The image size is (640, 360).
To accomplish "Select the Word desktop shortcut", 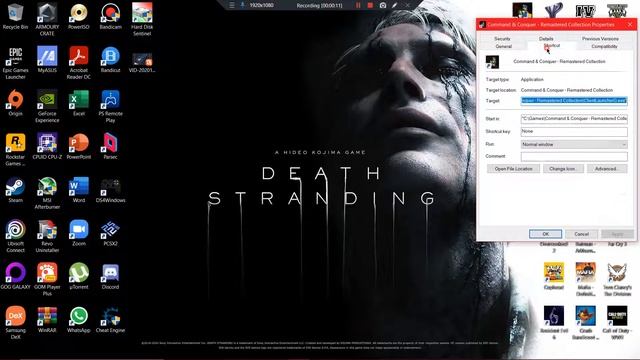I will pyautogui.click(x=79, y=189).
